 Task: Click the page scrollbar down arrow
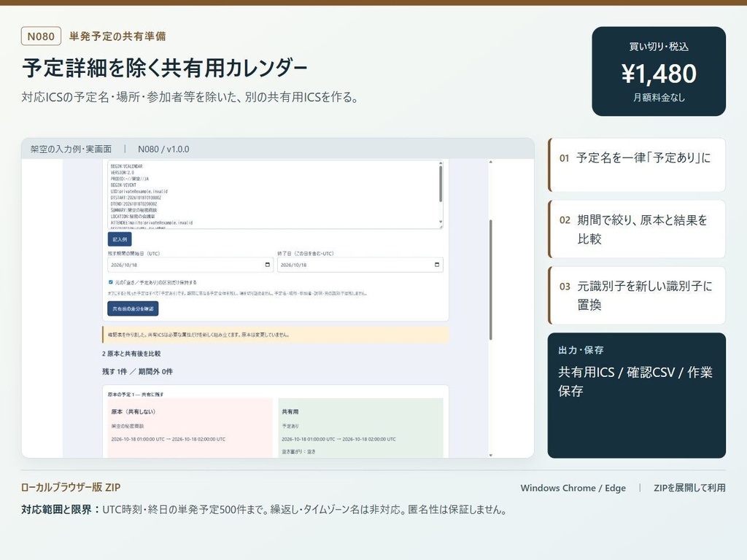click(491, 455)
